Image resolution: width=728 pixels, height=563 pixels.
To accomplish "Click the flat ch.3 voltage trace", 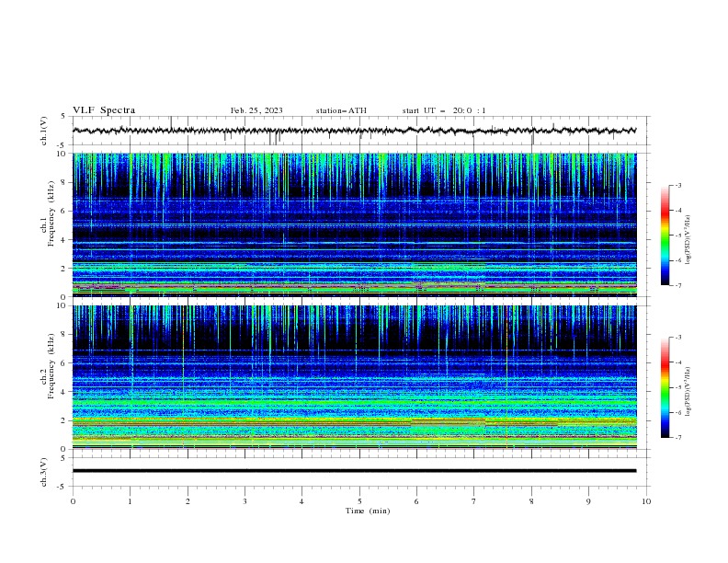I will pos(355,471).
